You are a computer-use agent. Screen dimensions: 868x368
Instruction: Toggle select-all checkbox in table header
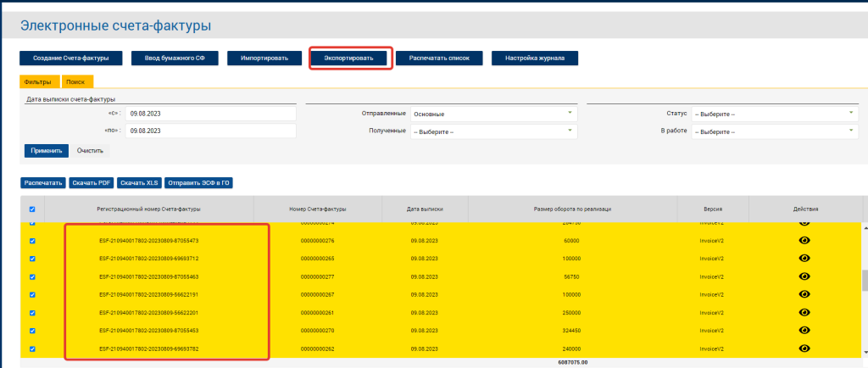33,209
